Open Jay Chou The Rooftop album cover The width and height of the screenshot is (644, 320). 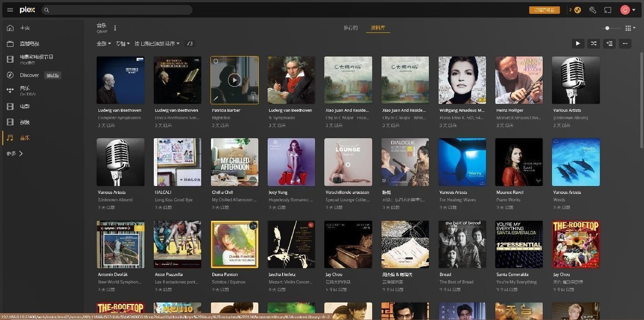coord(576,244)
